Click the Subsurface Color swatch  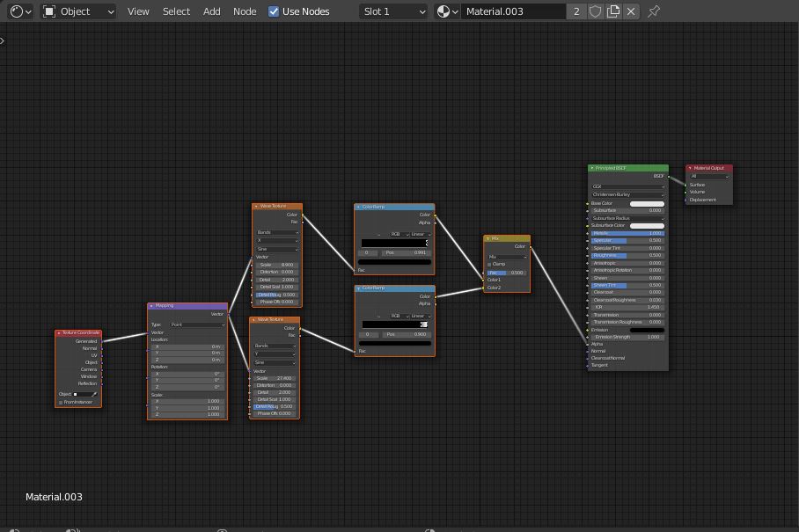pyautogui.click(x=647, y=225)
